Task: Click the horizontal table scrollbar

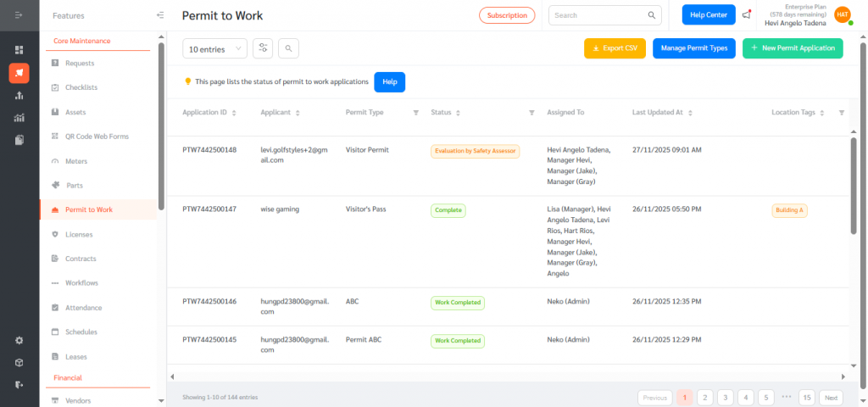Action: 507,376
